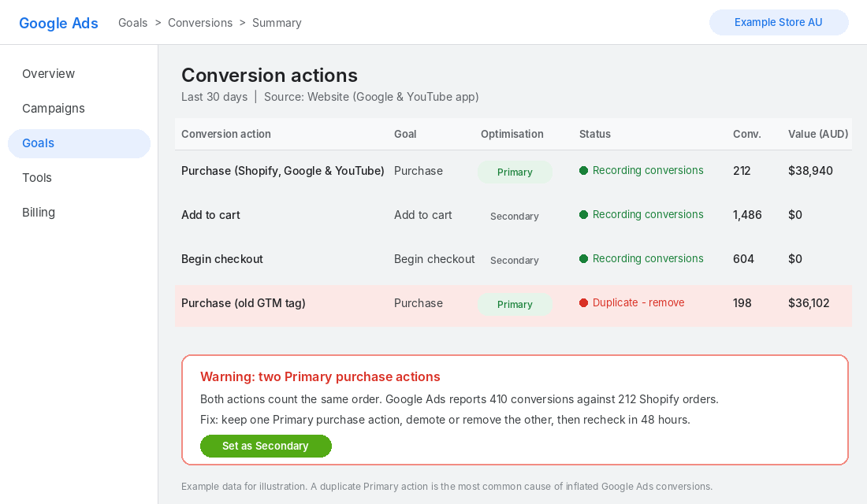Click the Duplicate - remove status
This screenshot has height=504, width=867.
[x=638, y=302]
